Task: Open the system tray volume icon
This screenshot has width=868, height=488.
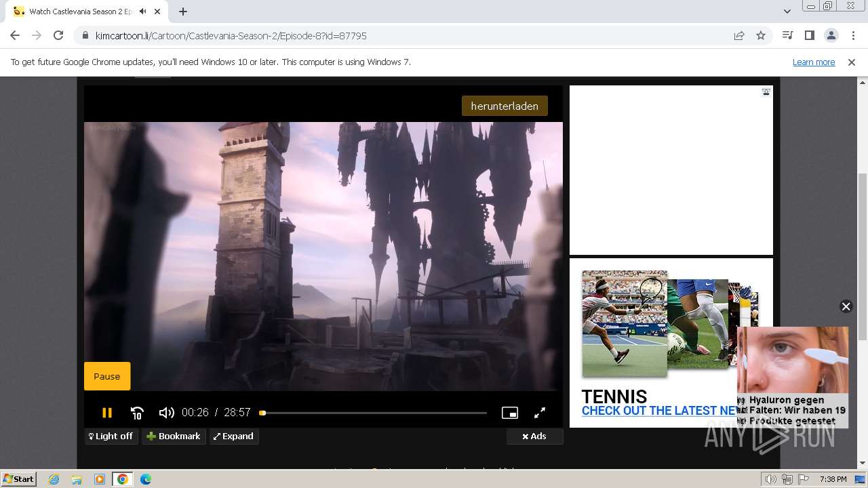Action: [x=771, y=479]
